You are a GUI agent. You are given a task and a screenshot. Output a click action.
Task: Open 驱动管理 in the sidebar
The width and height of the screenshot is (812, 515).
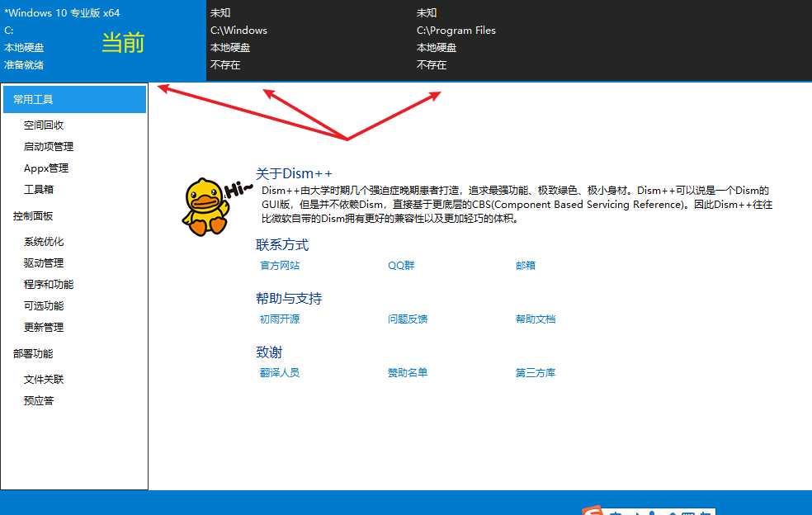pyautogui.click(x=44, y=262)
